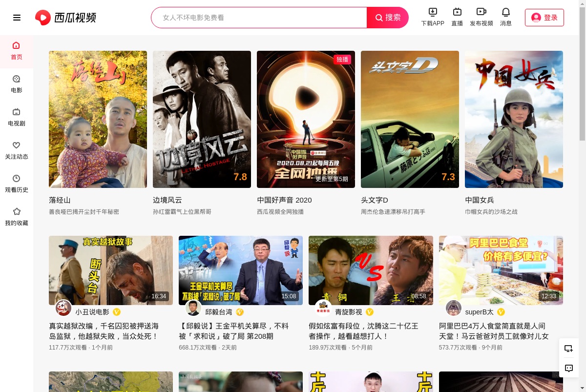Screen dimensions: 586x392
Task: Play the 阿里巴巴食堂 video thumbnail
Action: [501, 270]
